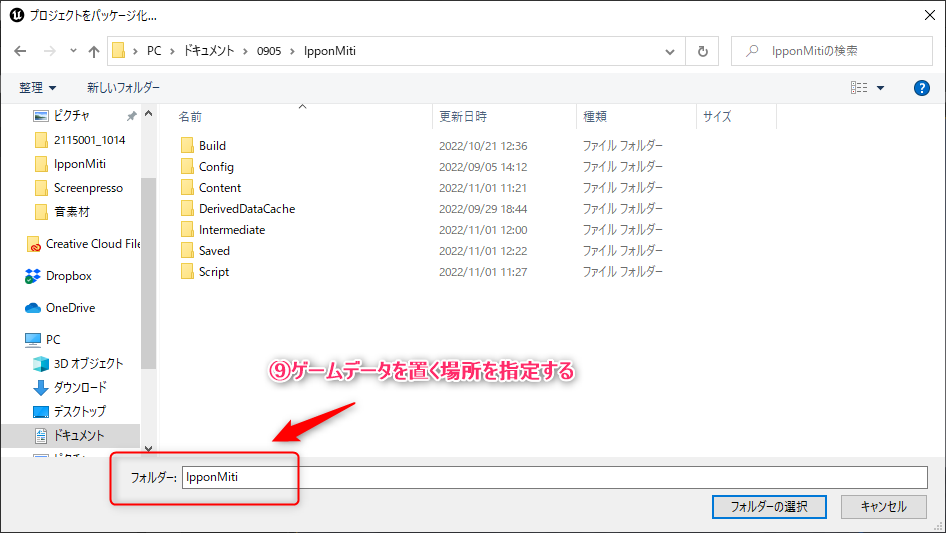Click the back navigation arrow
The image size is (946, 533).
[21, 51]
